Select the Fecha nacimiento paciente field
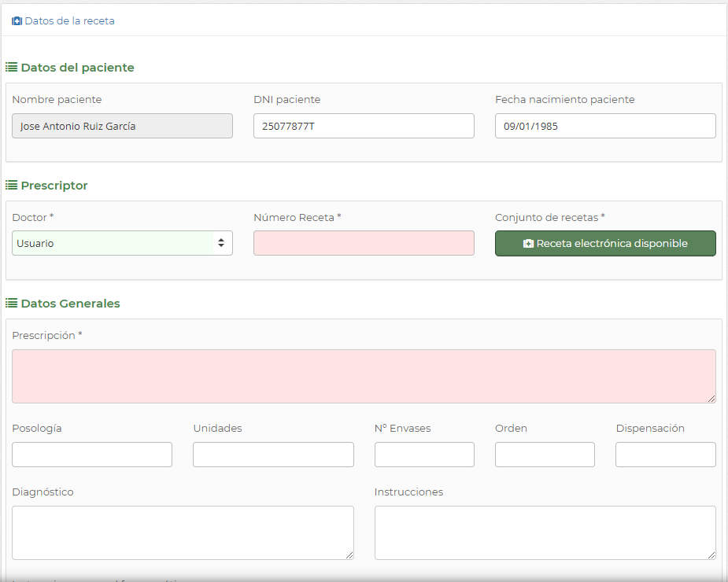728x582 pixels. pyautogui.click(x=605, y=126)
